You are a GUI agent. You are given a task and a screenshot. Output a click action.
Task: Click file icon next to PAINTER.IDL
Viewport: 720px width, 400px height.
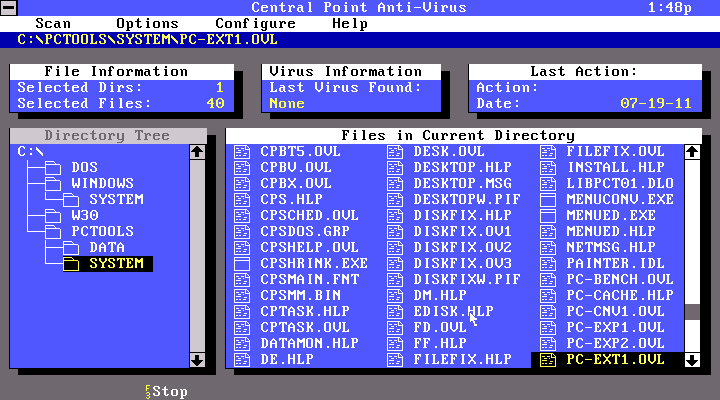pos(548,264)
